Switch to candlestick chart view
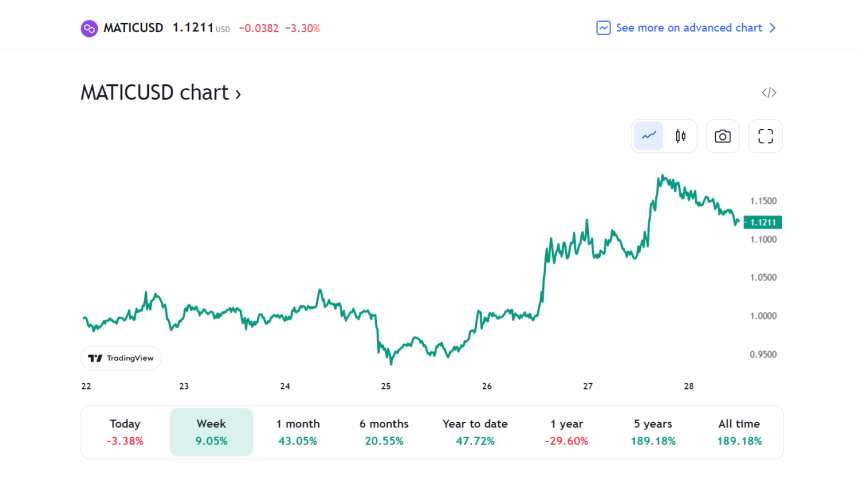The width and height of the screenshot is (860, 497). coord(680,136)
